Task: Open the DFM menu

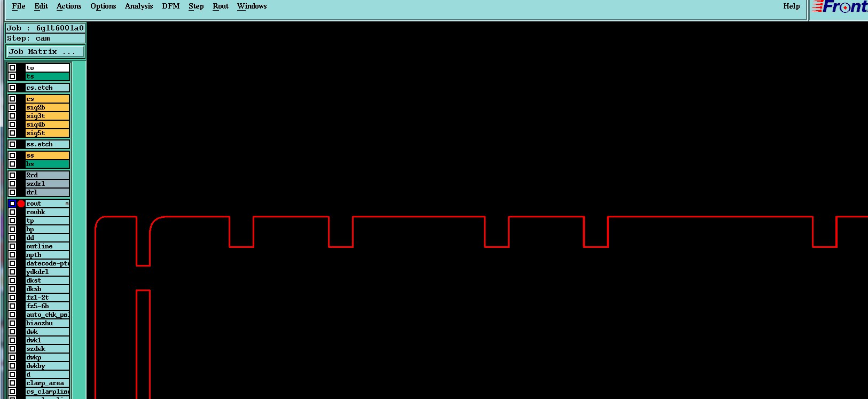Action: pos(171,6)
